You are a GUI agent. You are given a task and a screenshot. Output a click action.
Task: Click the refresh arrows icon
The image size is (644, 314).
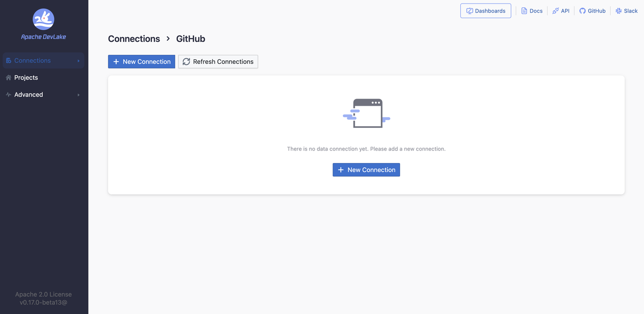point(186,62)
